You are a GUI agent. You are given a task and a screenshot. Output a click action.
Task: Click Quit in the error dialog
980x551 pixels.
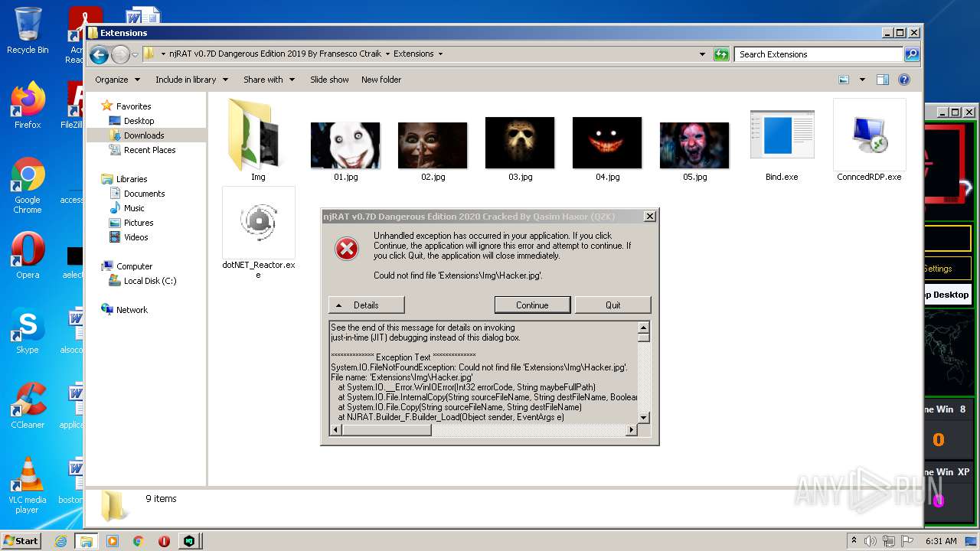click(x=612, y=305)
